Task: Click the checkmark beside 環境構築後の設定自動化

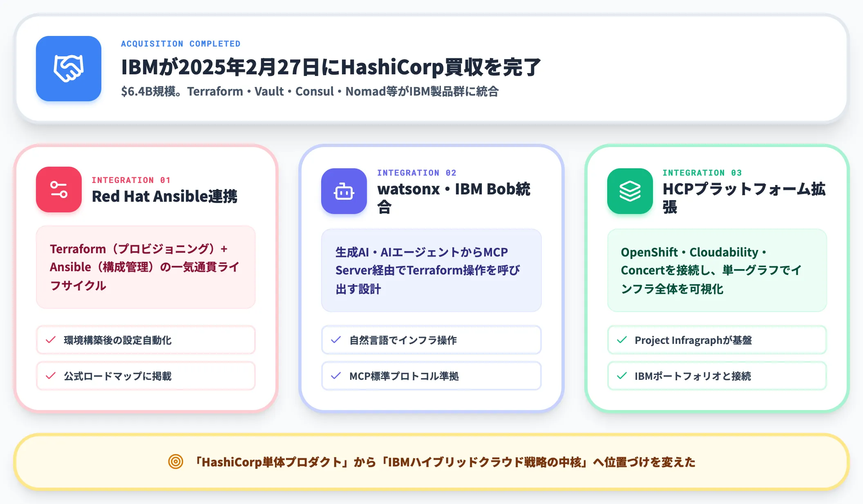Action: [x=51, y=340]
